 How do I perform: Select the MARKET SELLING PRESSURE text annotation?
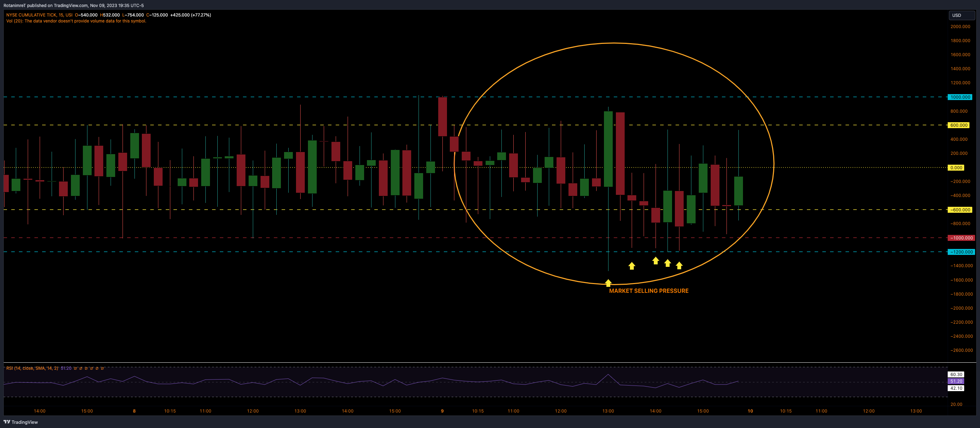pos(649,291)
